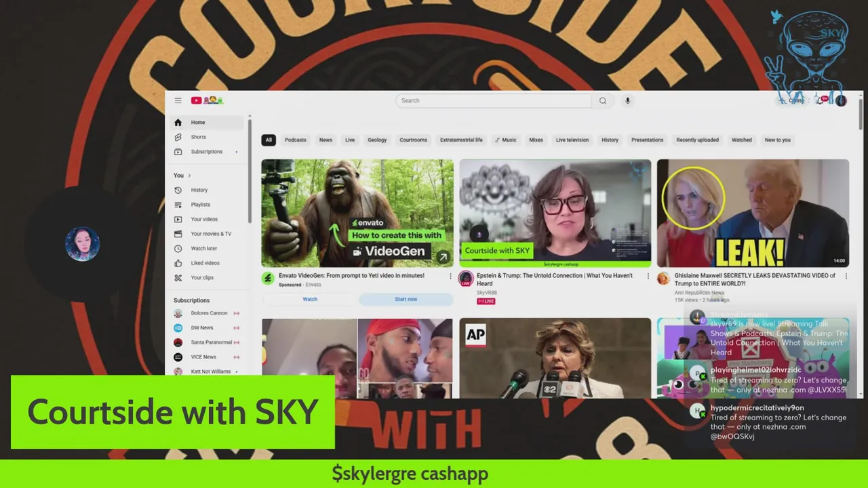868x488 pixels.
Task: Open Subscriptions in the sidebar
Action: pyautogui.click(x=205, y=151)
